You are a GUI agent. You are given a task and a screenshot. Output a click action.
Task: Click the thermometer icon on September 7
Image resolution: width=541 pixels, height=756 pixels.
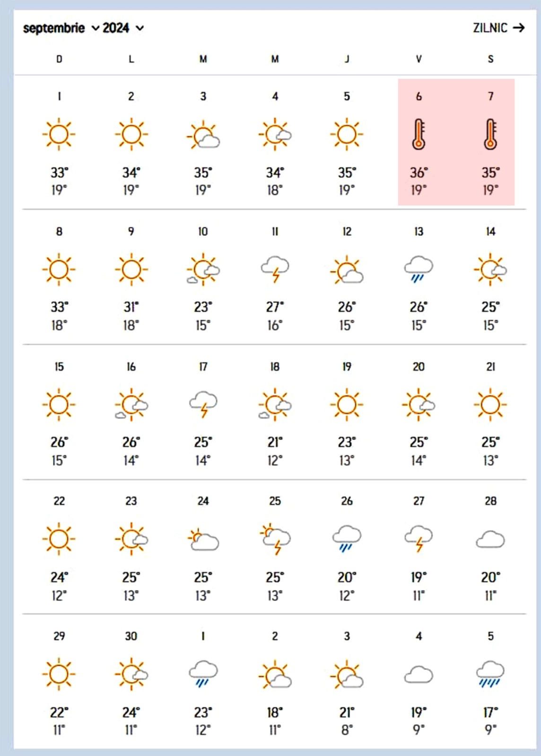[490, 134]
